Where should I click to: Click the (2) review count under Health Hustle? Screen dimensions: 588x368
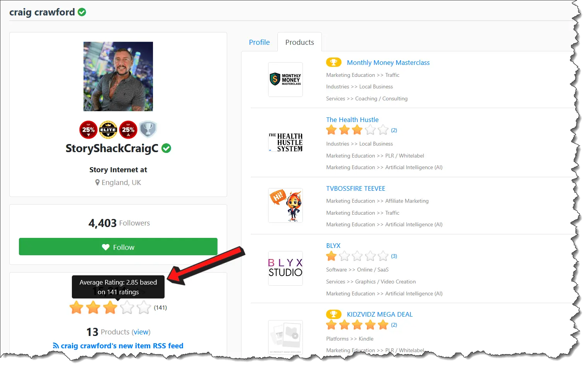(394, 130)
